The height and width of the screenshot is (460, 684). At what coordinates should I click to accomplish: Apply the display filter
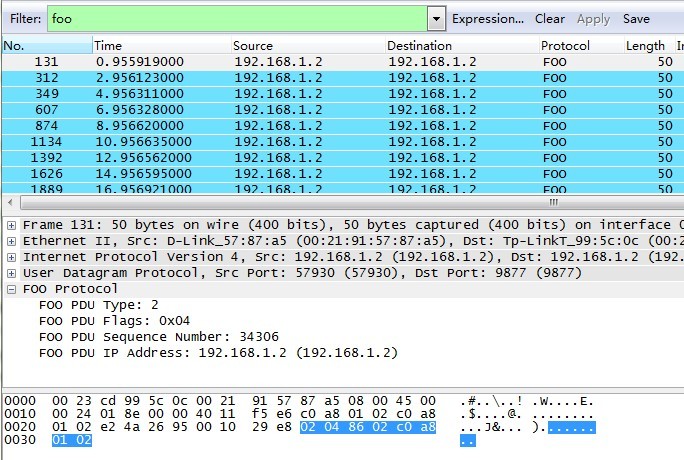click(593, 19)
